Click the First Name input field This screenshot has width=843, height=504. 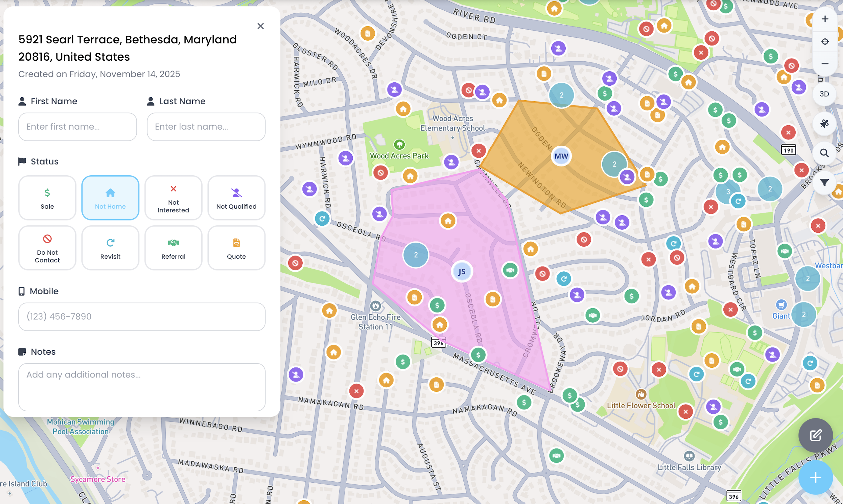77,127
